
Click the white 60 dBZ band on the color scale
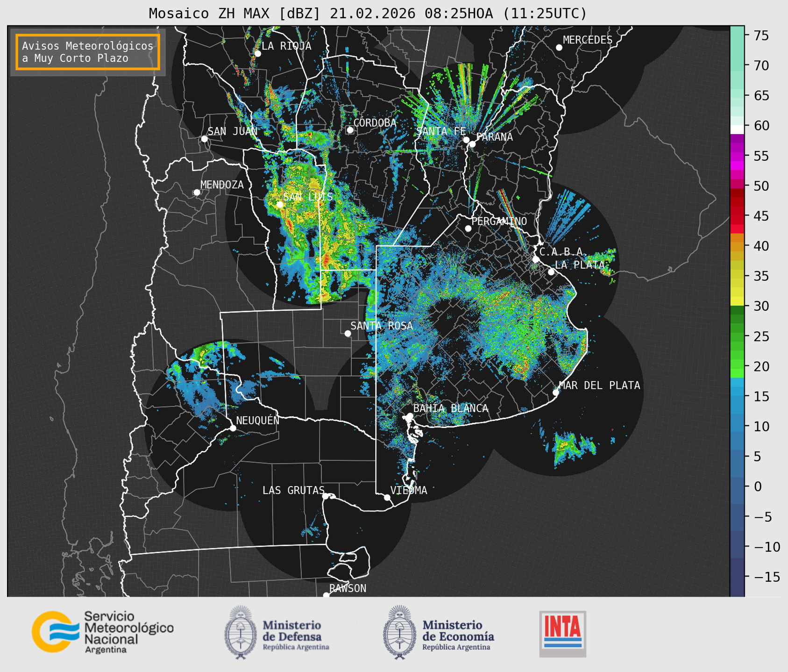point(737,129)
